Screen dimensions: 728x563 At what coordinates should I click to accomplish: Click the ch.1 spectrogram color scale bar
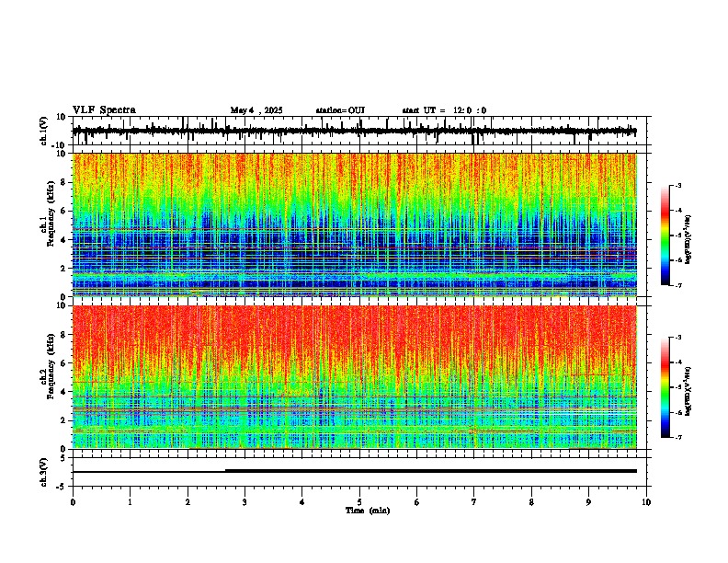coord(665,236)
